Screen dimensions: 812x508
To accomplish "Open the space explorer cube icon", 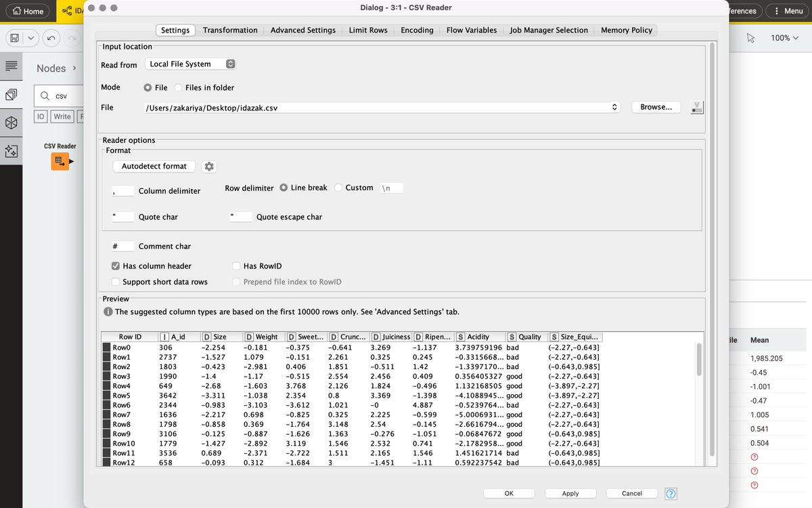I will coord(11,123).
